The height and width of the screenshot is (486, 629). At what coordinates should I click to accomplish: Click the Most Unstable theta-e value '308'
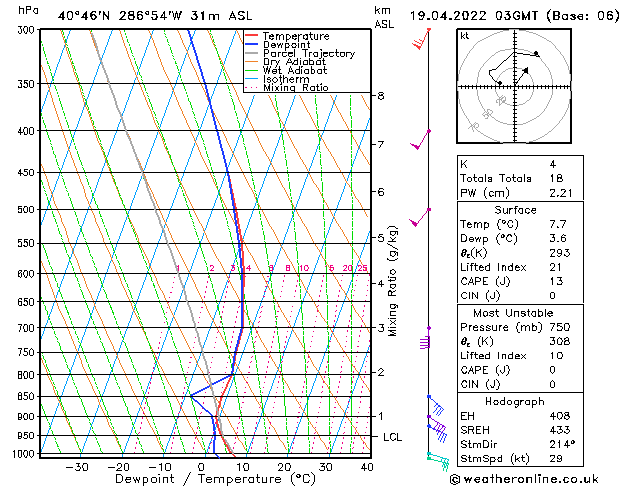pyautogui.click(x=560, y=341)
